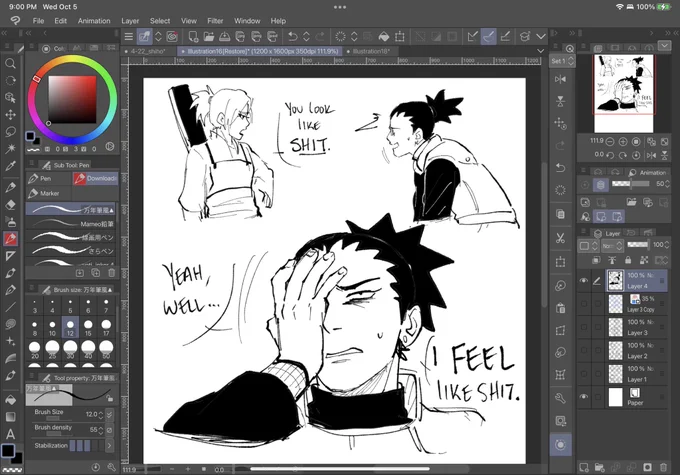Click the Navigator canvas thumbnail
This screenshot has width=680, height=475.
tap(624, 94)
